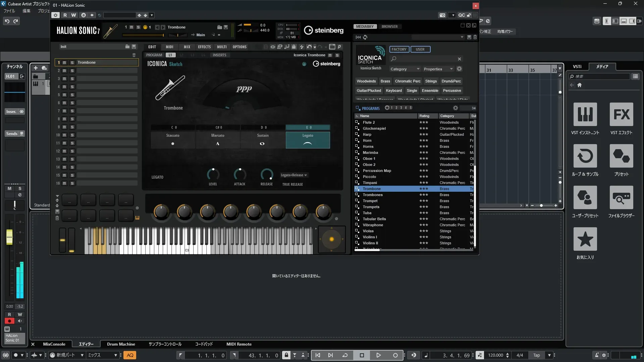Click the USER library button
The width and height of the screenshot is (644, 362).
point(420,49)
